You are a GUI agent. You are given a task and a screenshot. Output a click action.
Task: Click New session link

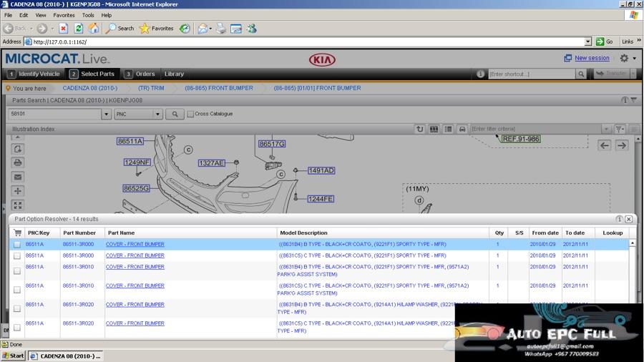(592, 58)
